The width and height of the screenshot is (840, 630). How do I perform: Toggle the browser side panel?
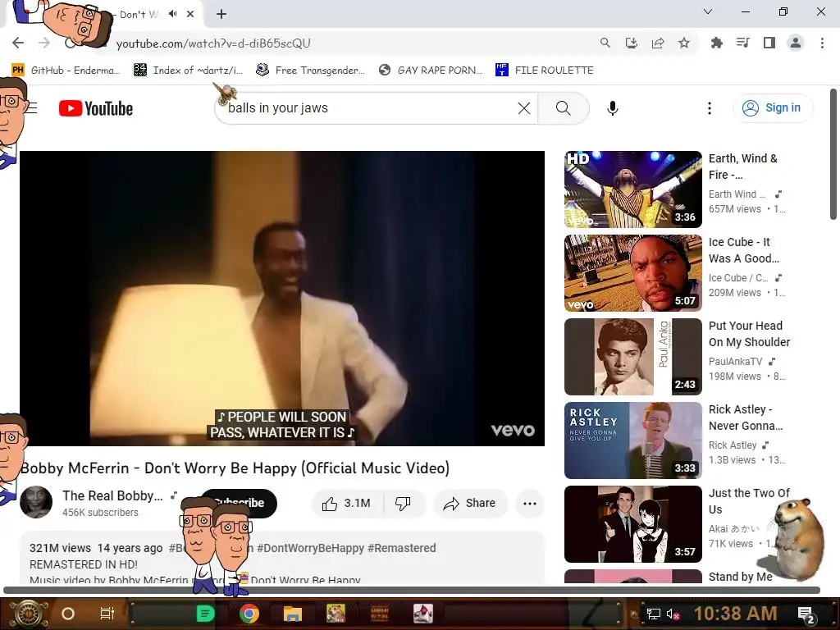769,43
